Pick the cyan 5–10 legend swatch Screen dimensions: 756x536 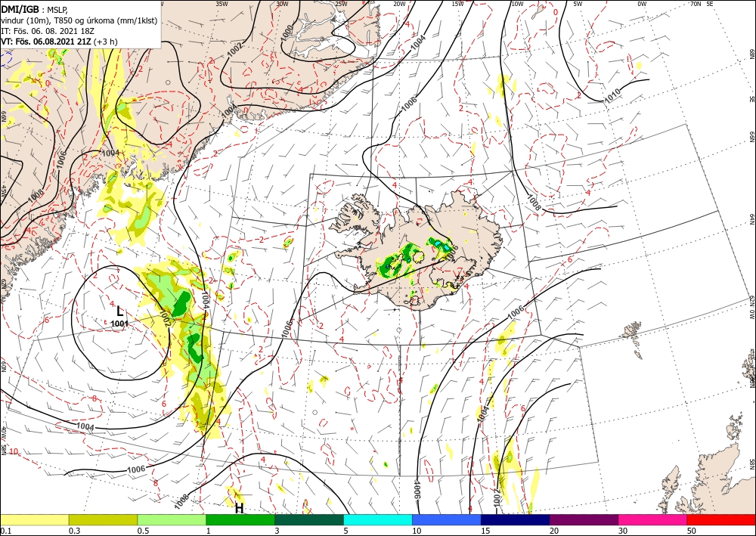click(378, 519)
